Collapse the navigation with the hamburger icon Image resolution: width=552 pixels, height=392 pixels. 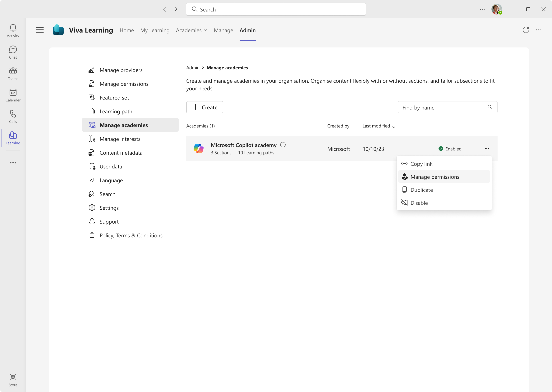tap(40, 30)
